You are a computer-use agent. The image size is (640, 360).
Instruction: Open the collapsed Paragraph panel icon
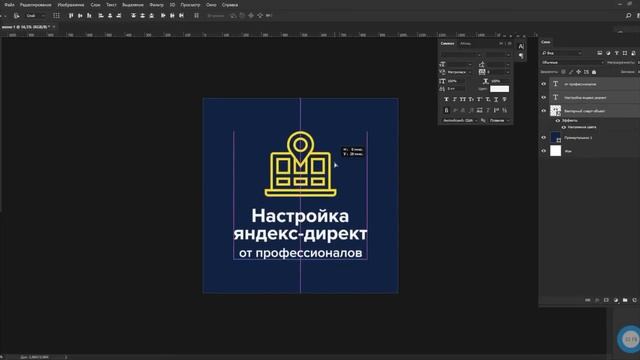pyautogui.click(x=521, y=56)
